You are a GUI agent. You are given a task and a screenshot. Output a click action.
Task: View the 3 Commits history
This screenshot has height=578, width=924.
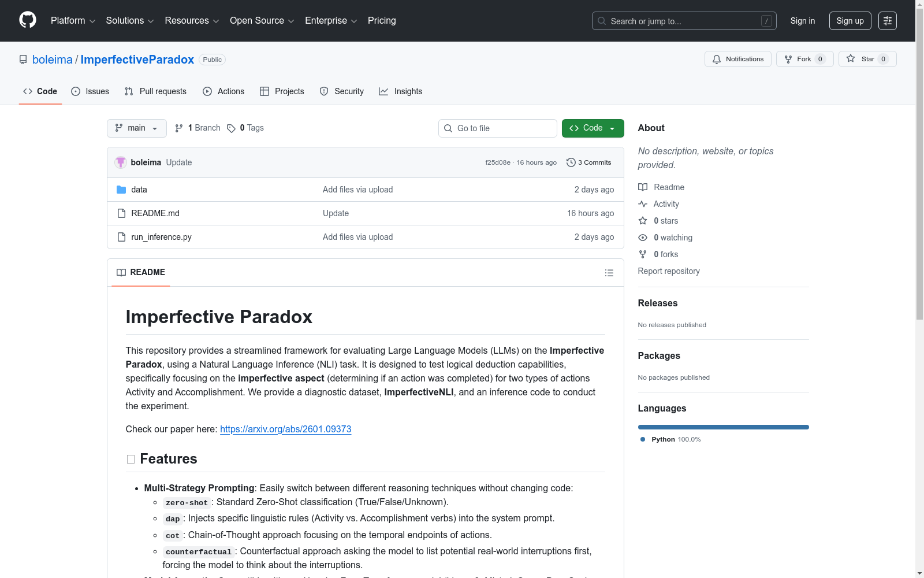coord(589,162)
